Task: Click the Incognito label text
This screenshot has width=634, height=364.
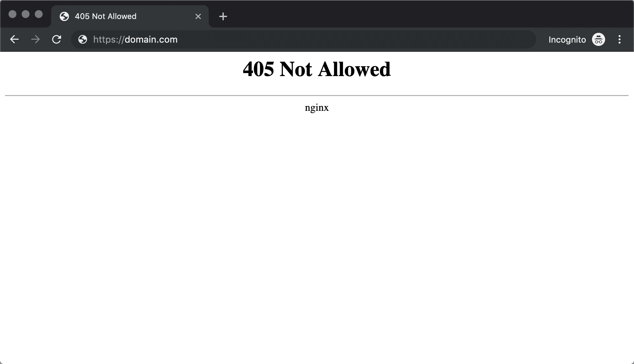Action: pyautogui.click(x=567, y=40)
